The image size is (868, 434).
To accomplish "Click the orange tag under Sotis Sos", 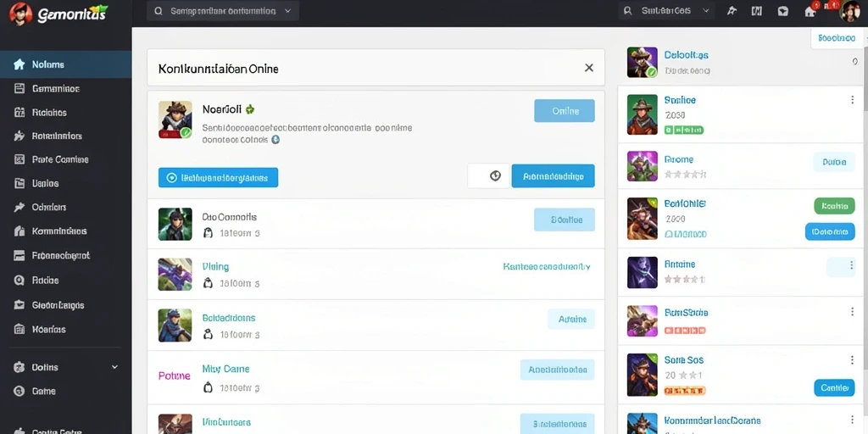I will pyautogui.click(x=685, y=391).
